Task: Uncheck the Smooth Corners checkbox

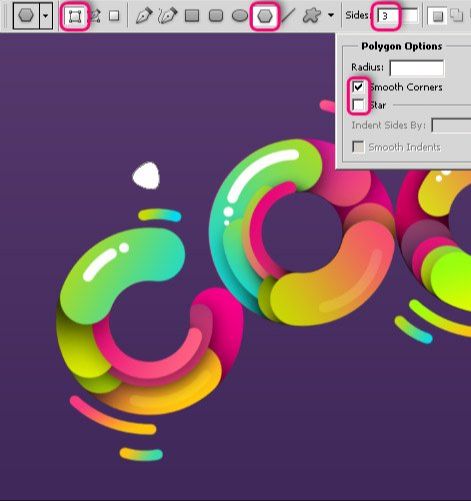Action: pos(358,87)
